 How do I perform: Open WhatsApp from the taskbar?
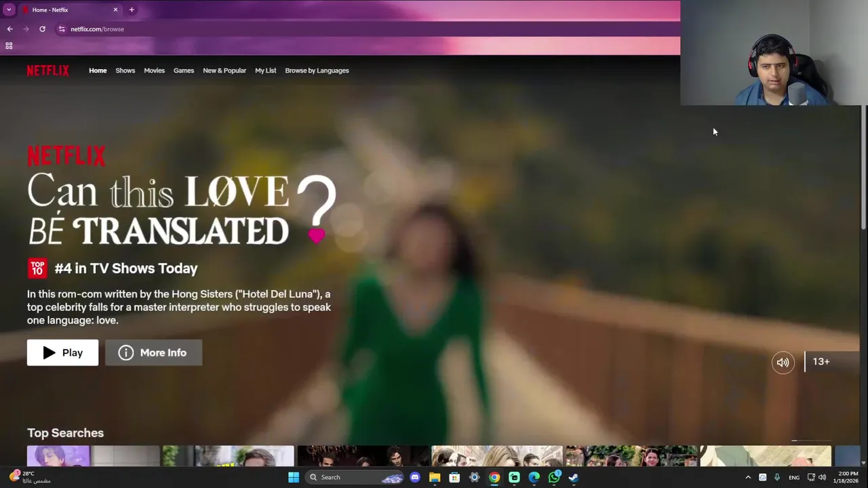click(x=554, y=477)
